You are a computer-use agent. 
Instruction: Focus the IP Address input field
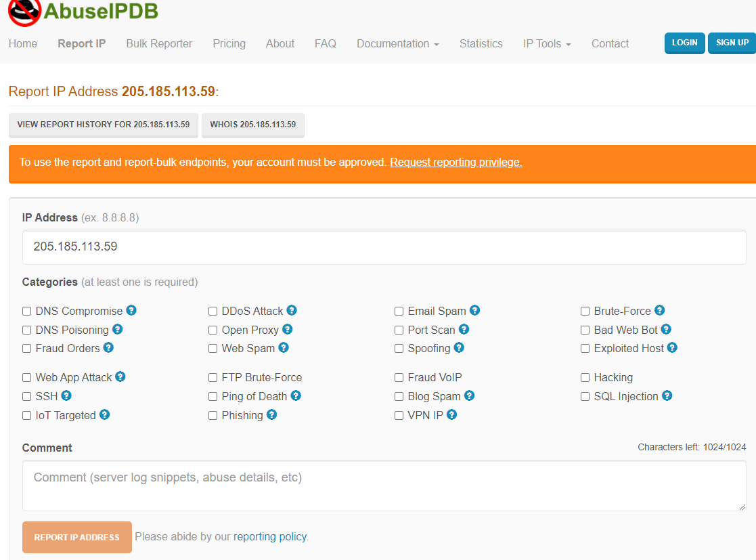pyautogui.click(x=384, y=247)
